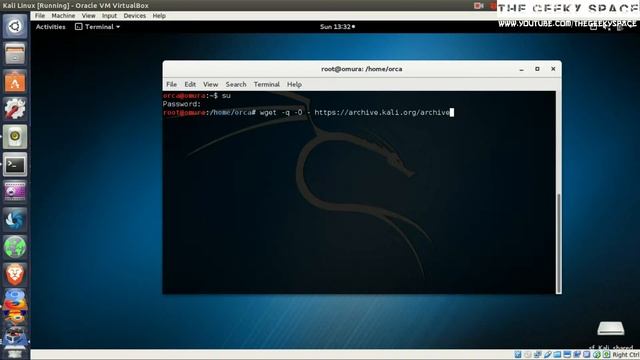640x360 pixels.
Task: Click the red recording indicator in title bar
Action: [478, 6]
